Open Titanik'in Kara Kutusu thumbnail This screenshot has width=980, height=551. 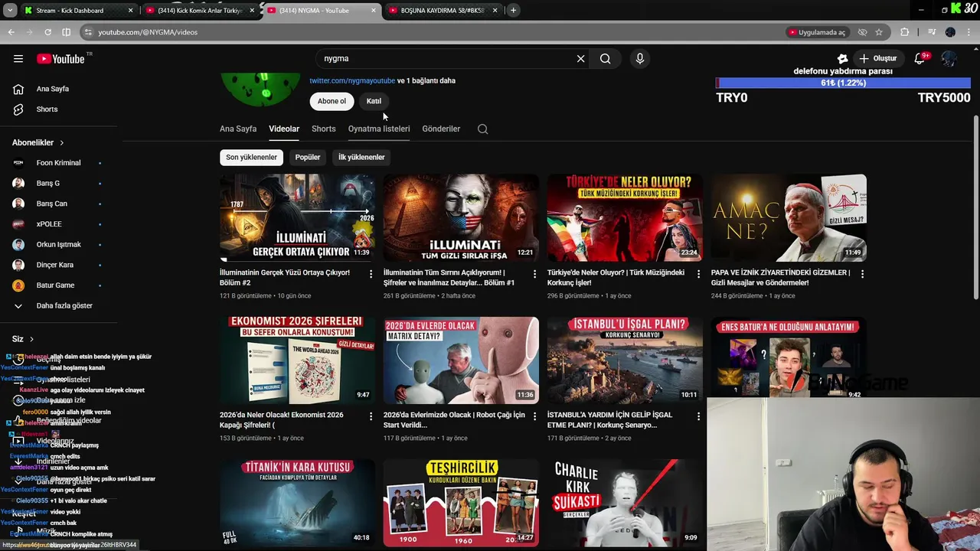click(x=297, y=502)
